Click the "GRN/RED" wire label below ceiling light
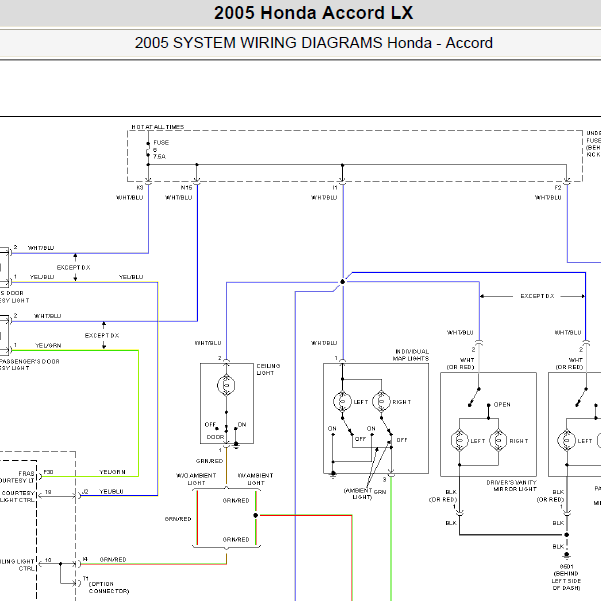Image resolution: width=601 pixels, height=601 pixels. 209,461
